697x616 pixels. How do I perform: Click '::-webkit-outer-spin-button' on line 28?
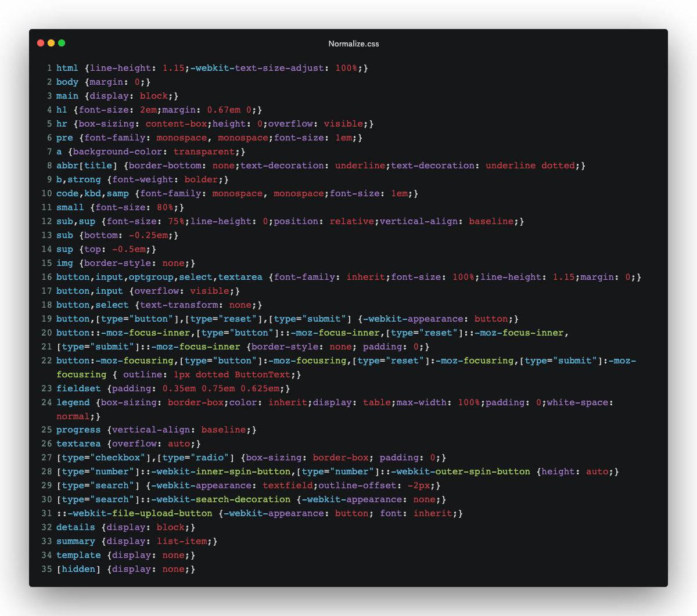[455, 471]
